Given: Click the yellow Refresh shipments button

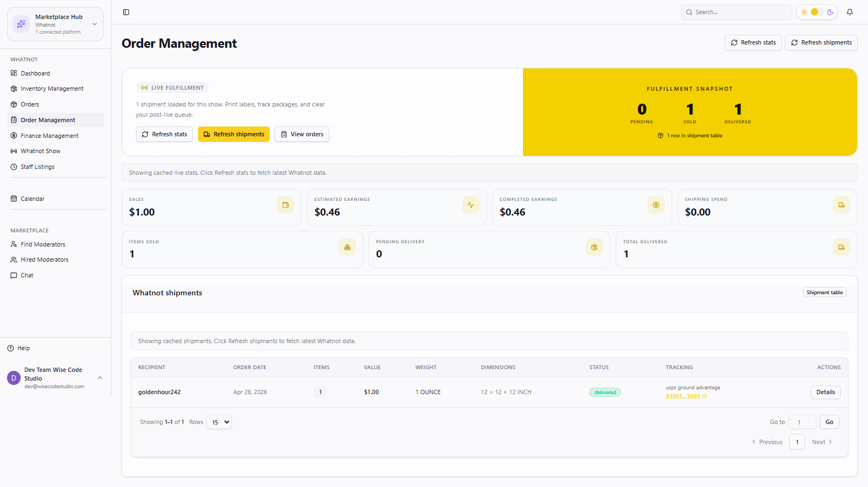Looking at the screenshot, I should coord(234,134).
